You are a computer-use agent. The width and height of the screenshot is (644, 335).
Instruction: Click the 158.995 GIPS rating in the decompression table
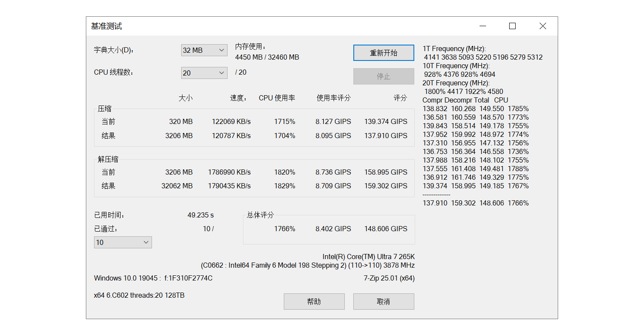click(386, 172)
